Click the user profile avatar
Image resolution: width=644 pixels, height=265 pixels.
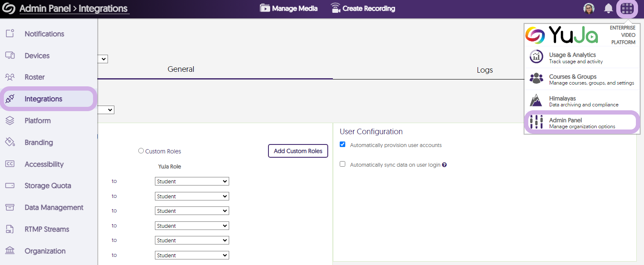pyautogui.click(x=589, y=9)
